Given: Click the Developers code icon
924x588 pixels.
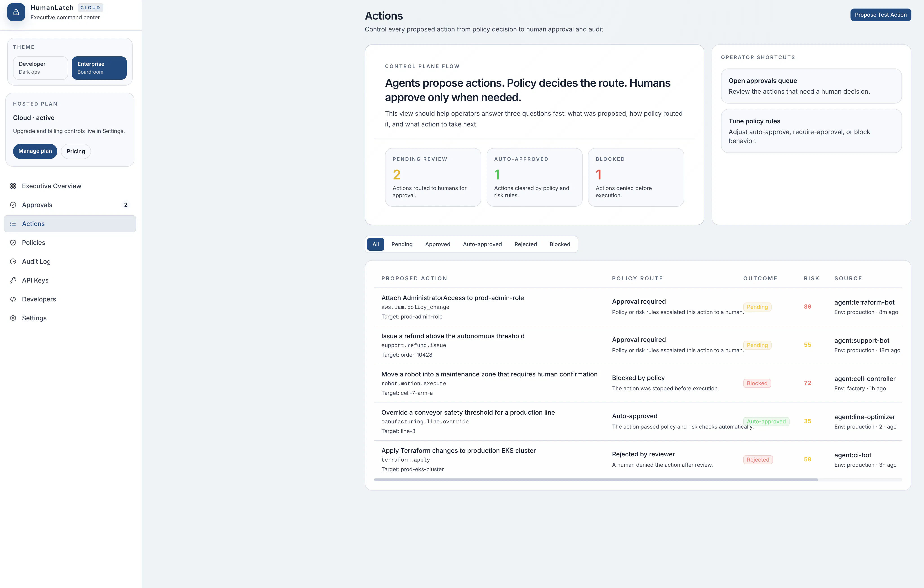Looking at the screenshot, I should 13,299.
